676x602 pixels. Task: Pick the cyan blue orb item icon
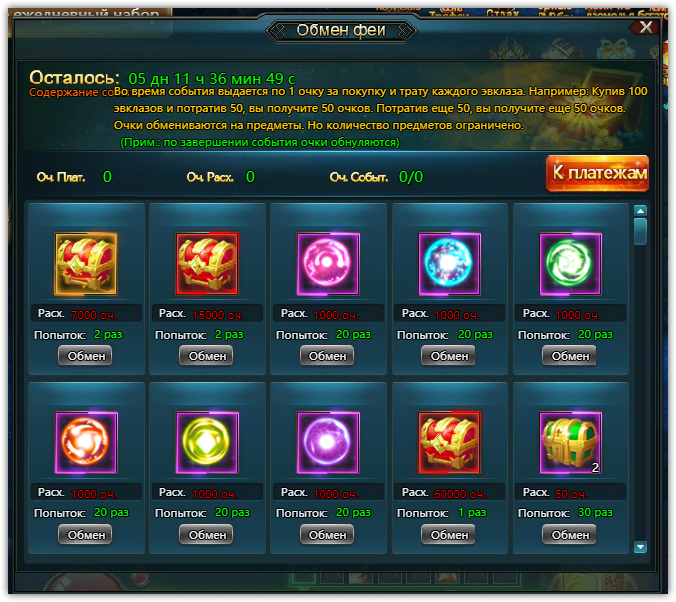click(x=449, y=264)
